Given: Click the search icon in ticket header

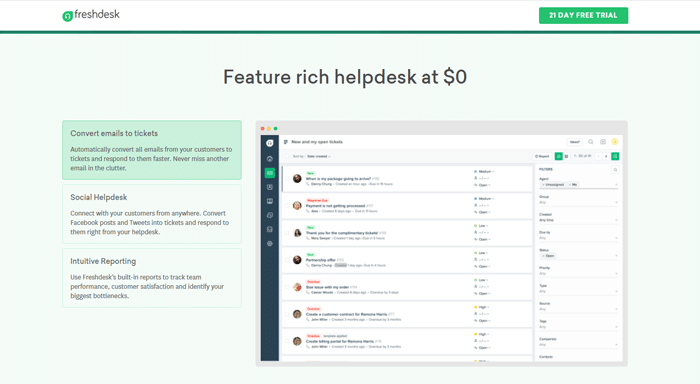Looking at the screenshot, I should coord(591,142).
